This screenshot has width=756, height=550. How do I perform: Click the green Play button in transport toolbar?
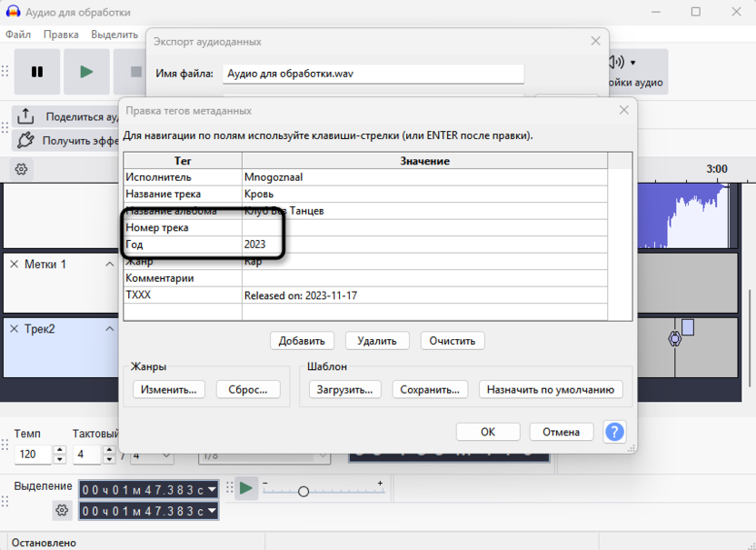coord(87,72)
